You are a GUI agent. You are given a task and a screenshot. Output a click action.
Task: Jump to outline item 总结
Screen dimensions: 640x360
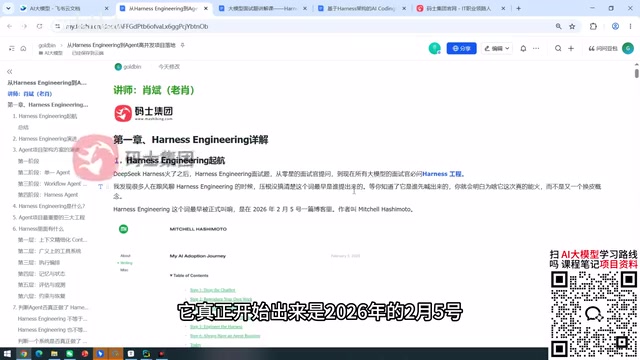(23, 127)
